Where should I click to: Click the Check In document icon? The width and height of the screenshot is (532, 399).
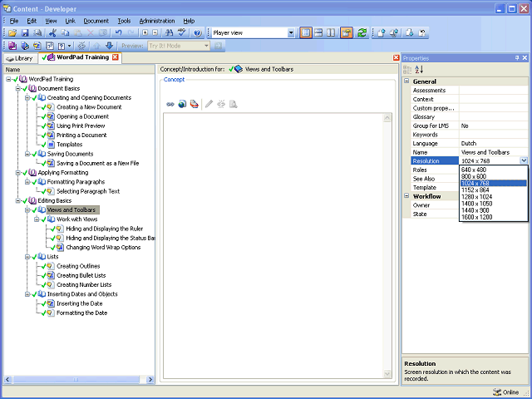[x=382, y=32]
